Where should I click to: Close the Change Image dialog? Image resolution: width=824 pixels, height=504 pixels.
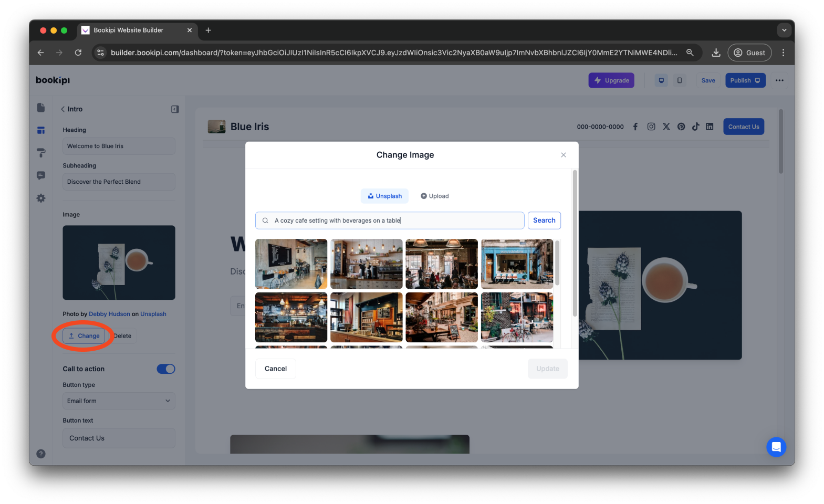[x=564, y=155]
